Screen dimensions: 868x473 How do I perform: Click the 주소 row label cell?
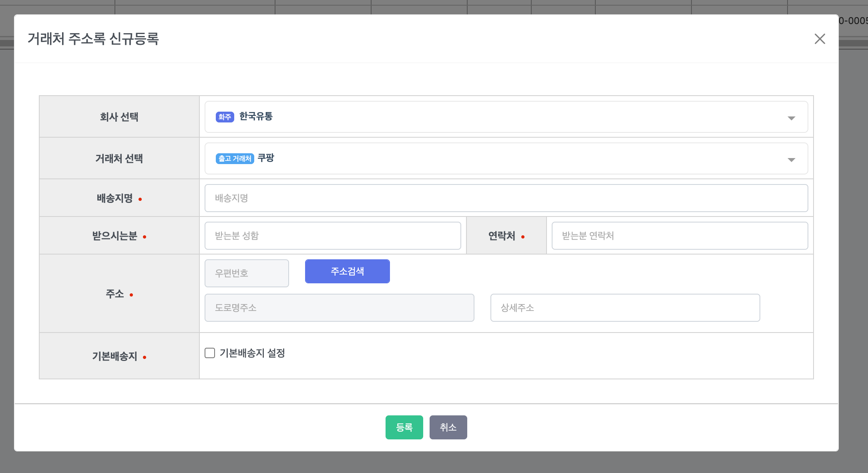tap(119, 294)
